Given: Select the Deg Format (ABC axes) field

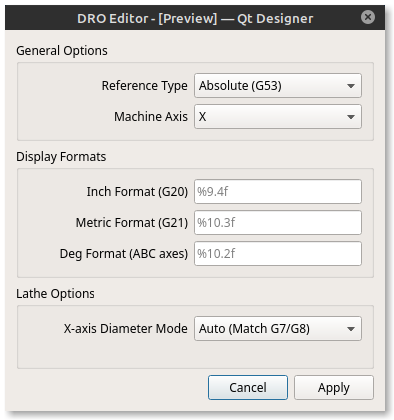Looking at the screenshot, I should click(278, 254).
